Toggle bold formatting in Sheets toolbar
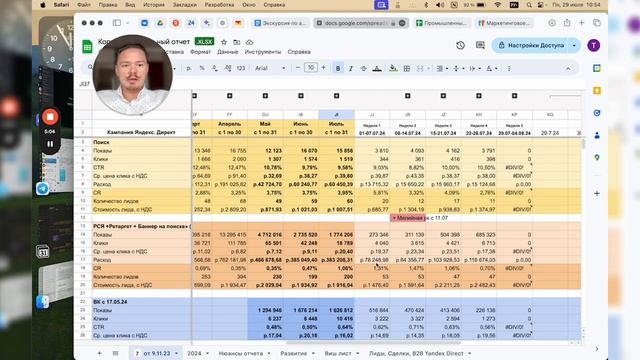This screenshot has width=640, height=360. pyautogui.click(x=338, y=69)
